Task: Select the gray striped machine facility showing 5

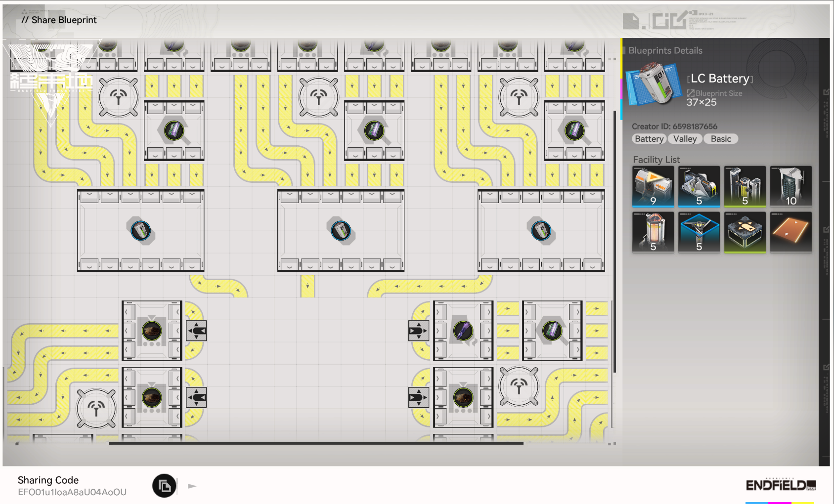Action: [699, 186]
